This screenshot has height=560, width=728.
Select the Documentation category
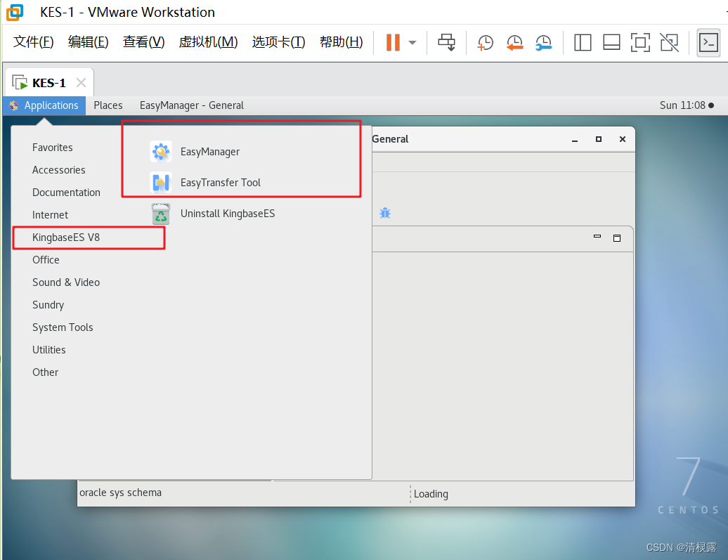point(66,193)
